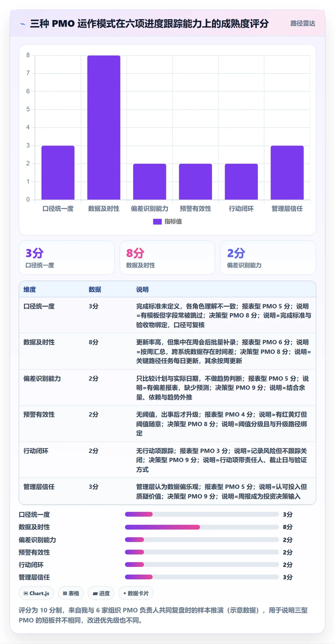
Task: Open the 3分 口径统一度 data card
Action: (x=67, y=257)
